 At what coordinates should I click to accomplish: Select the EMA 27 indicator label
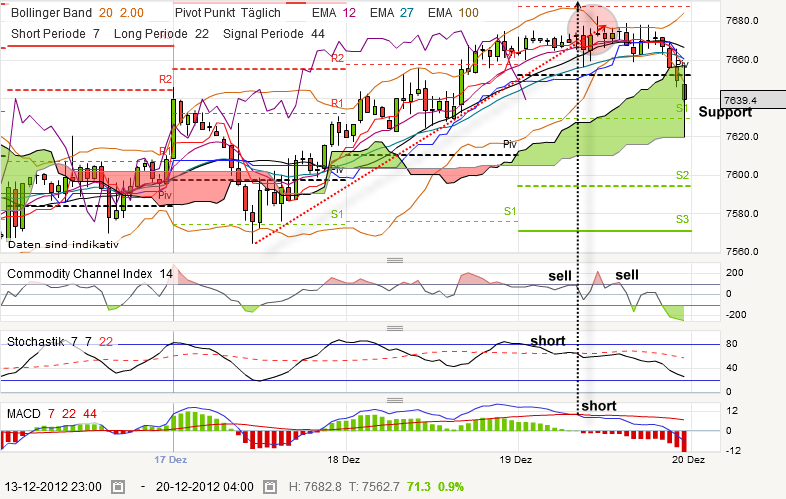391,13
